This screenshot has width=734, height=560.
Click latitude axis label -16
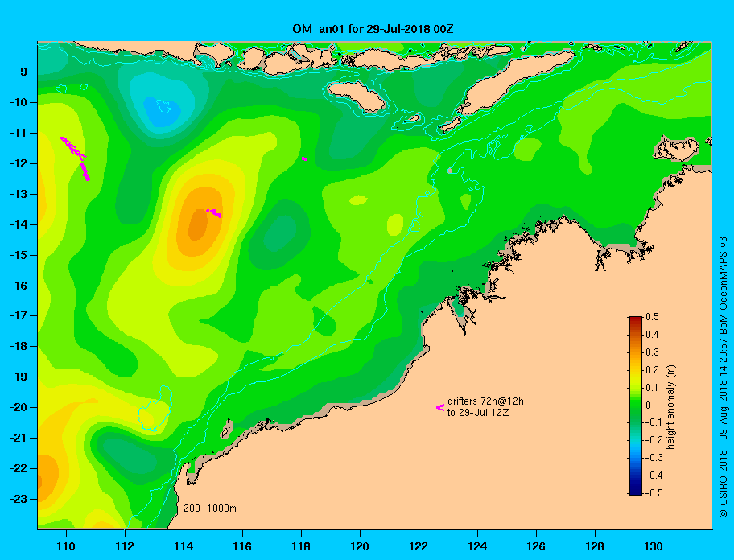coord(18,286)
